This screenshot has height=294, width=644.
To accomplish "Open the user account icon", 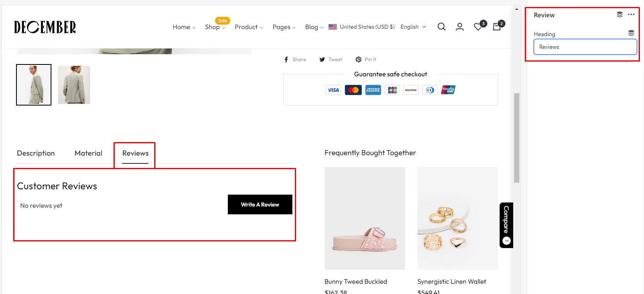I will [x=460, y=27].
